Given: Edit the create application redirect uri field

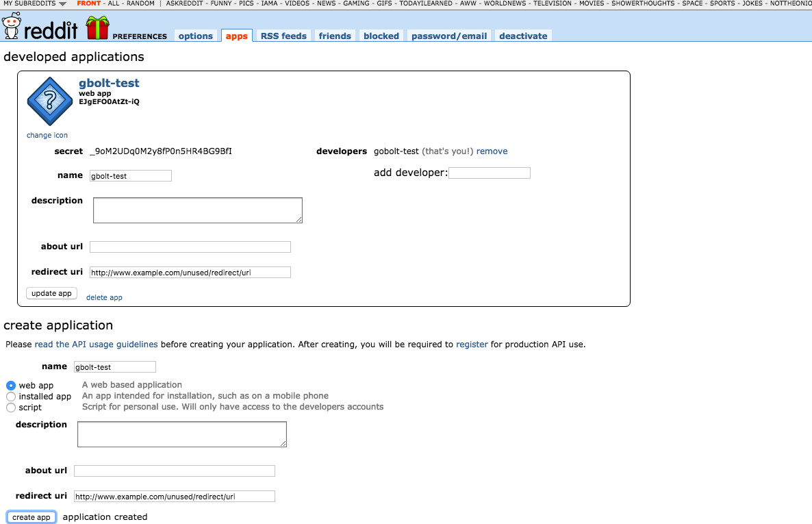Looking at the screenshot, I should (x=175, y=496).
